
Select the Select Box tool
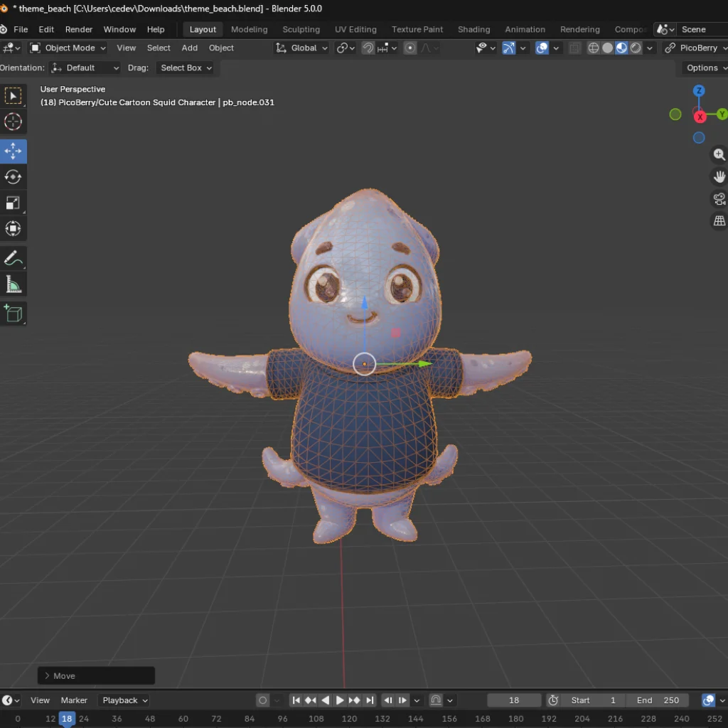(x=13, y=96)
